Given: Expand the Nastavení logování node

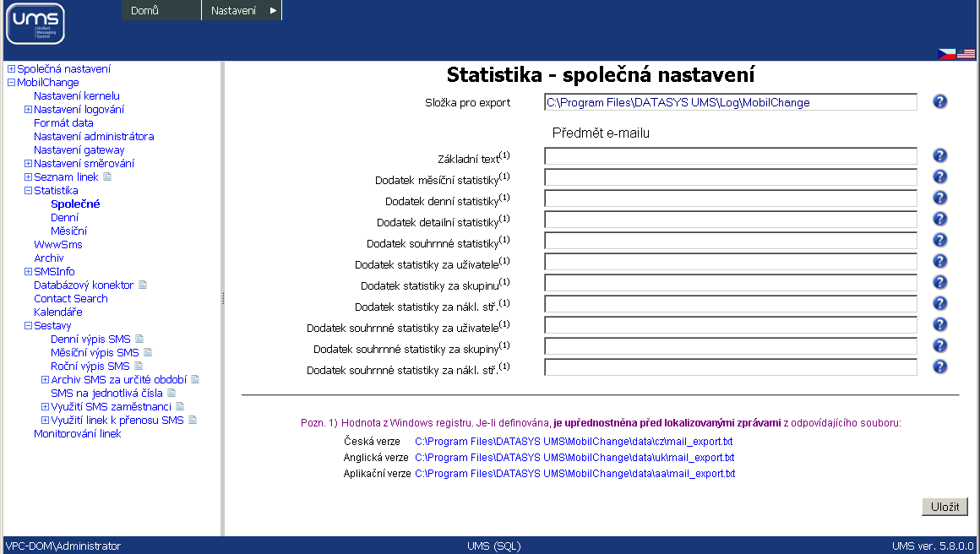Looking at the screenshot, I should [x=28, y=109].
